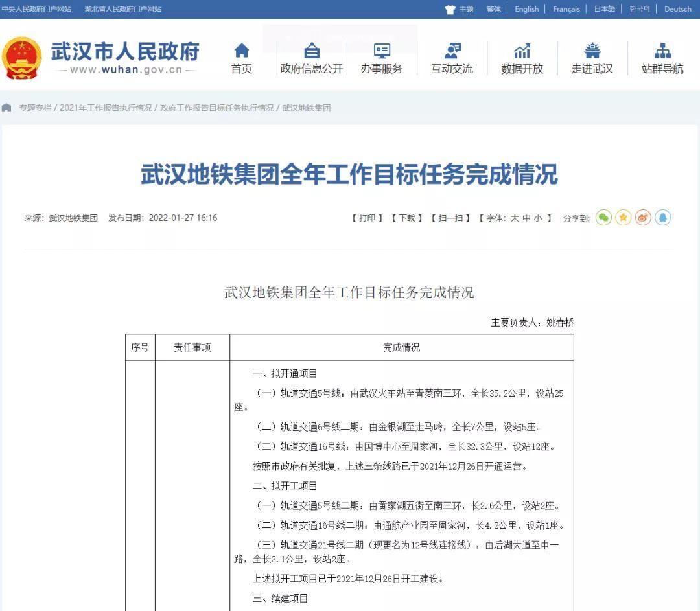Viewport: 700px width, 611px height.
Task: Set font size to 大
Action: [x=515, y=218]
